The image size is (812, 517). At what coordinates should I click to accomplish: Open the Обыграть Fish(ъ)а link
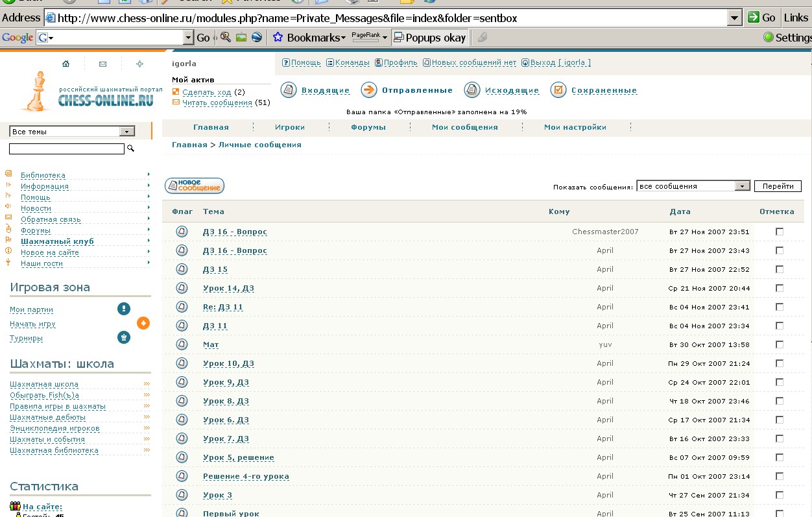[x=44, y=395]
